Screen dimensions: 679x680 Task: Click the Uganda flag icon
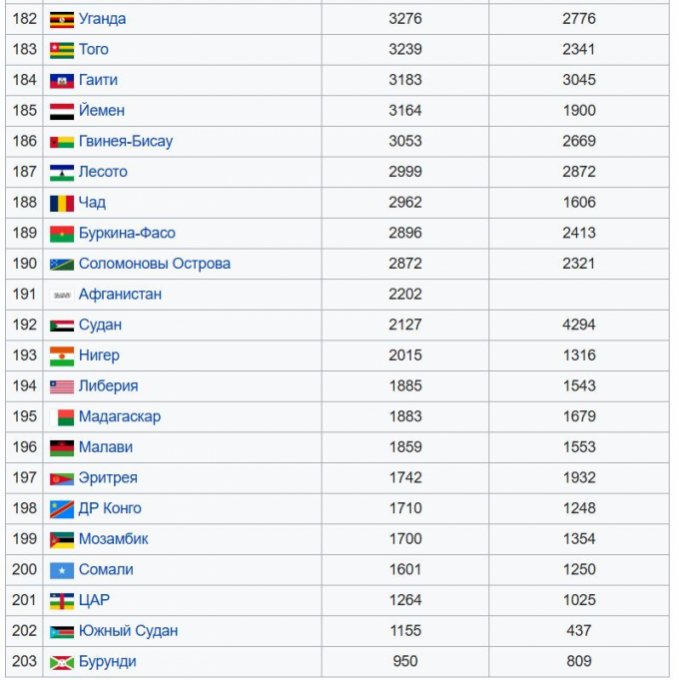(62, 19)
